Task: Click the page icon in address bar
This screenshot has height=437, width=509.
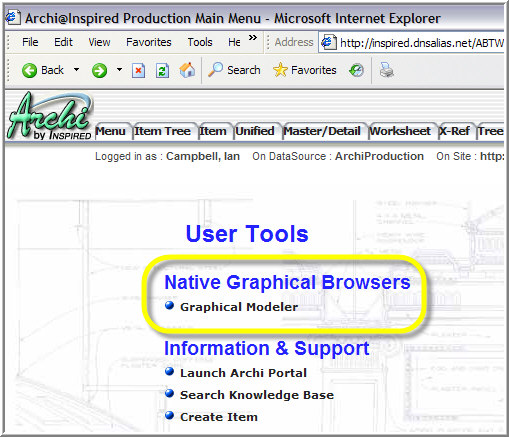Action: [x=328, y=42]
